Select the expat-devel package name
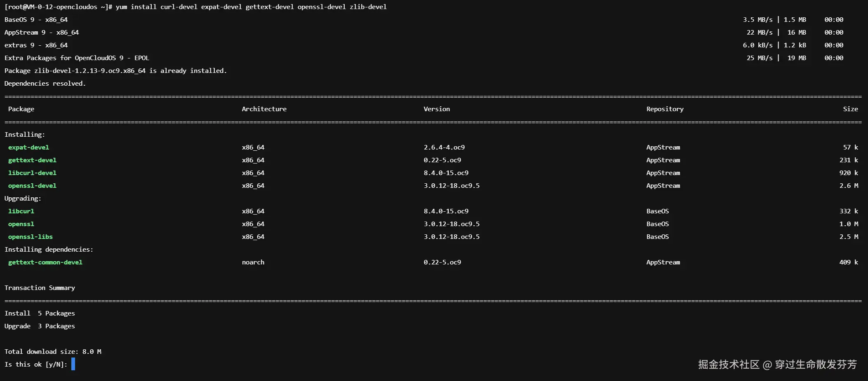This screenshot has height=381, width=868. 28,147
